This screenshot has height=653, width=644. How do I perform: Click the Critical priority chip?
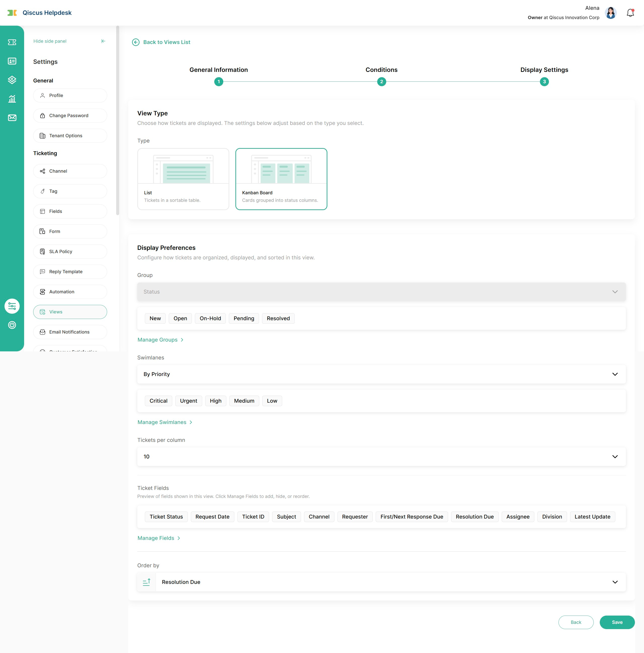coord(159,401)
